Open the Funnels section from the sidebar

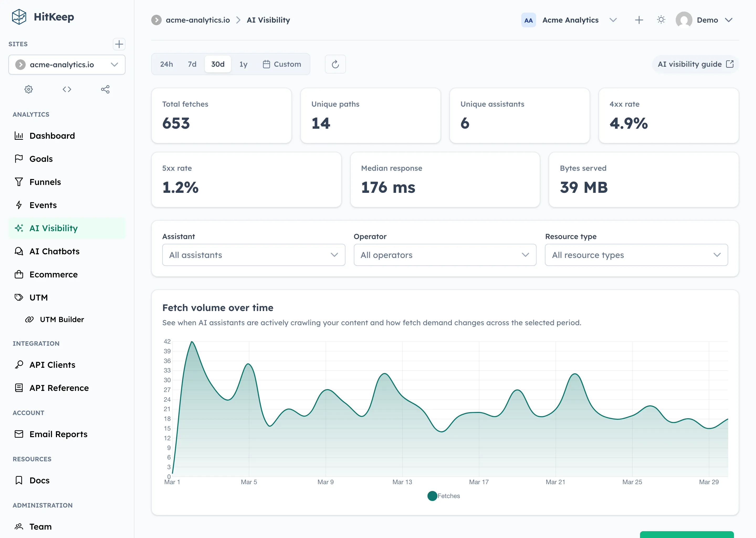coord(45,182)
